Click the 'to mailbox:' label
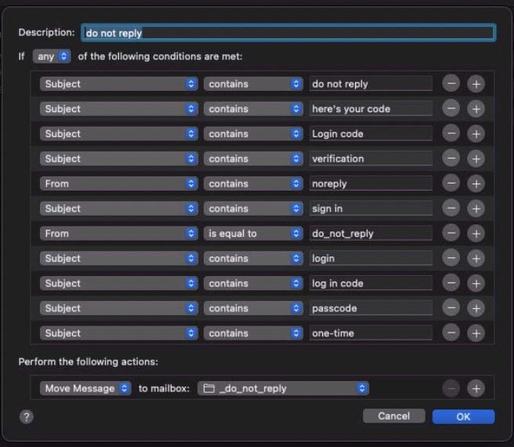The height and width of the screenshot is (447, 514). pyautogui.click(x=164, y=388)
